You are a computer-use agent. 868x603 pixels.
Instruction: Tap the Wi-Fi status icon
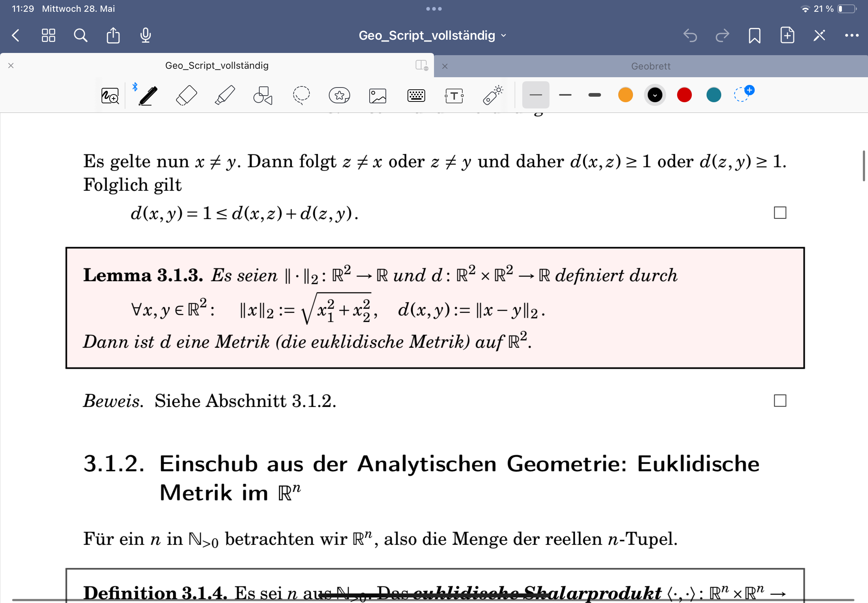[805, 9]
